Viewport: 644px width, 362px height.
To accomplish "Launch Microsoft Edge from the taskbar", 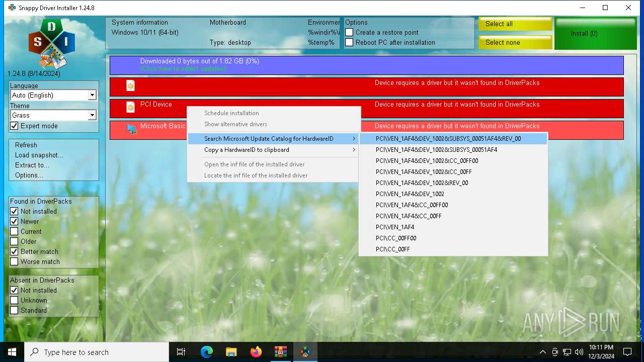I will [206, 352].
